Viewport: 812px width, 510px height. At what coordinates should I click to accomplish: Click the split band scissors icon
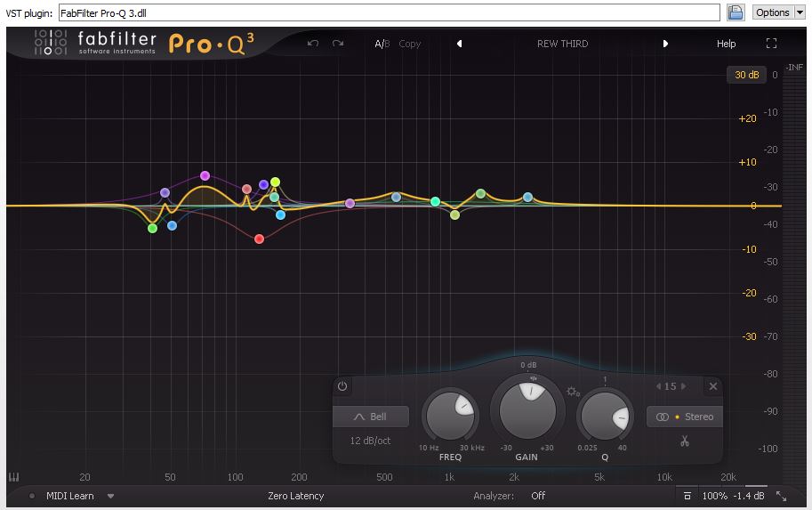click(685, 441)
